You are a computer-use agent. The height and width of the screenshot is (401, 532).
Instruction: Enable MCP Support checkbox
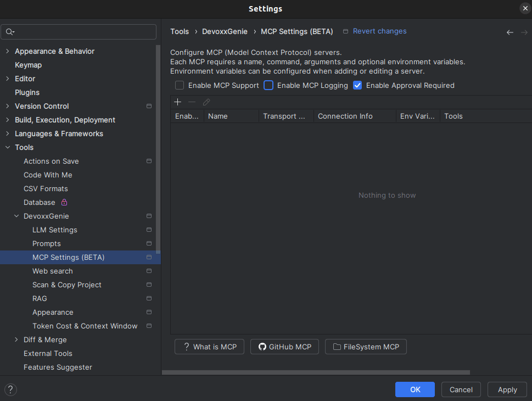pyautogui.click(x=180, y=85)
